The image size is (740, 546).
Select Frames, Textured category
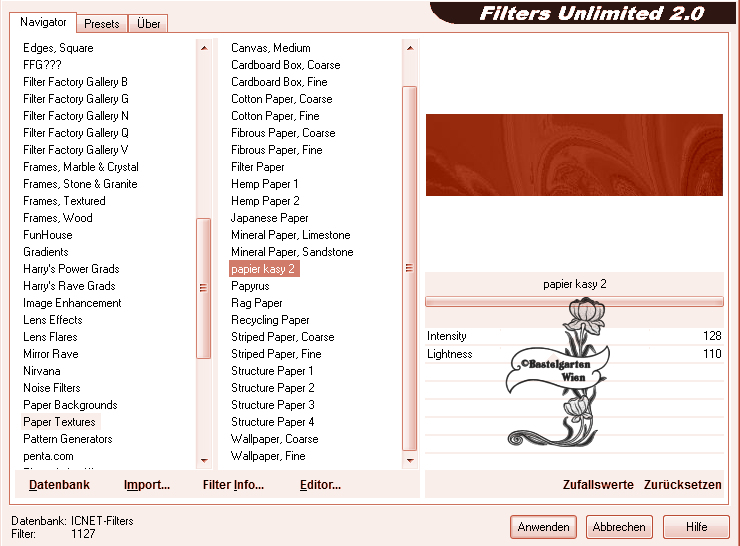click(64, 201)
